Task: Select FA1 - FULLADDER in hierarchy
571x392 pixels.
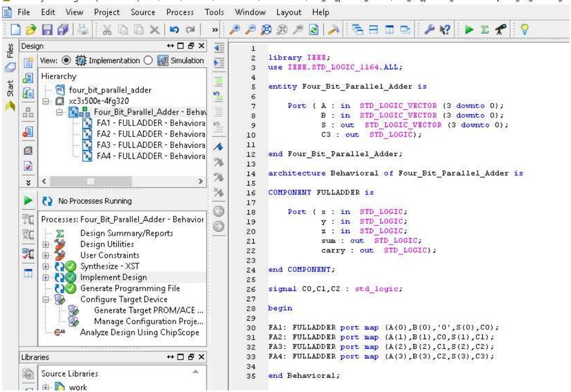Action: pyautogui.click(x=151, y=123)
